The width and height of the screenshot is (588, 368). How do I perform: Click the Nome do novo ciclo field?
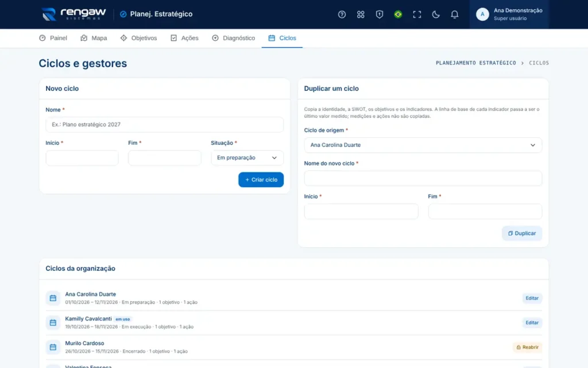coord(423,178)
